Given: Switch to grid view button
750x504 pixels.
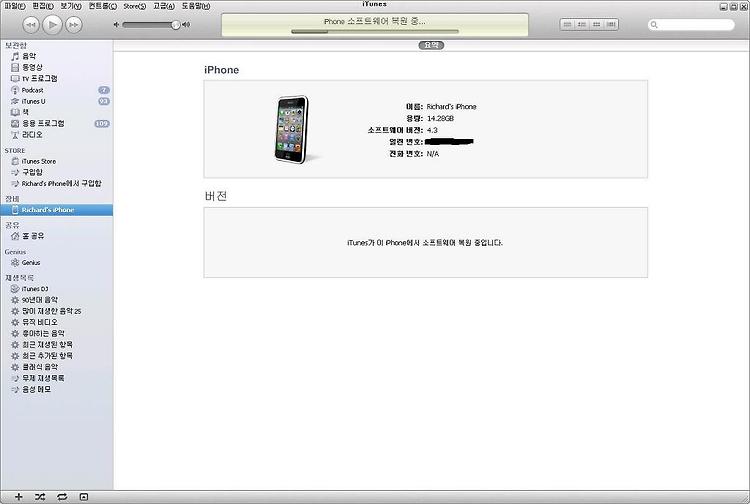Looking at the screenshot, I should 596,24.
